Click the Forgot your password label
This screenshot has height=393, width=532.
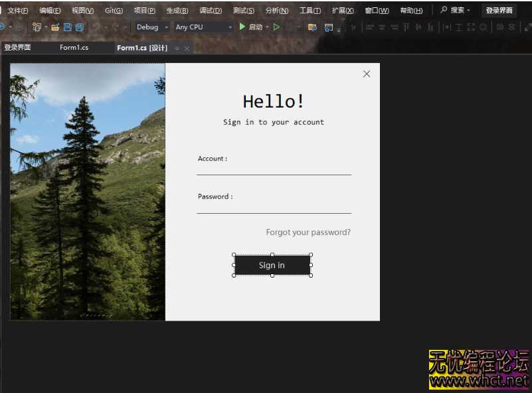(x=308, y=232)
